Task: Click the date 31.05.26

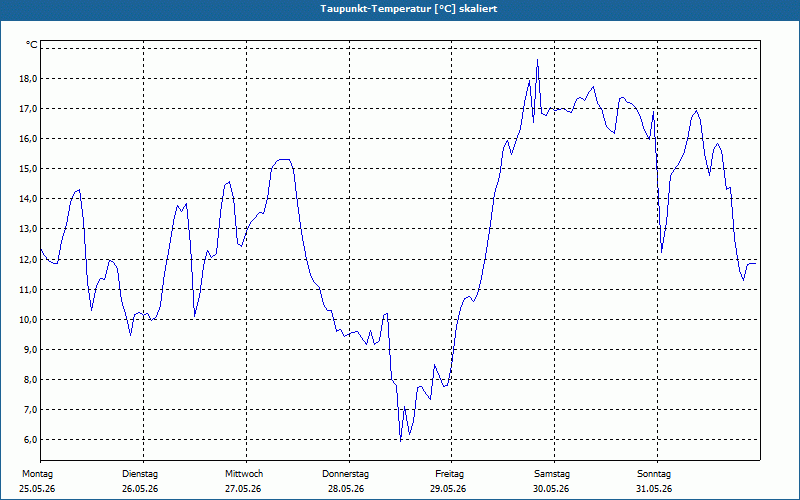Action: [x=654, y=489]
